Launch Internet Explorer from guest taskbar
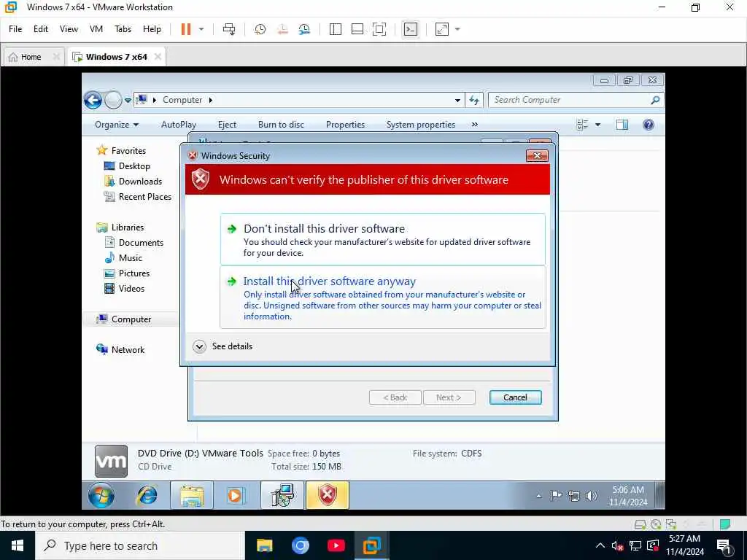 tap(147, 495)
